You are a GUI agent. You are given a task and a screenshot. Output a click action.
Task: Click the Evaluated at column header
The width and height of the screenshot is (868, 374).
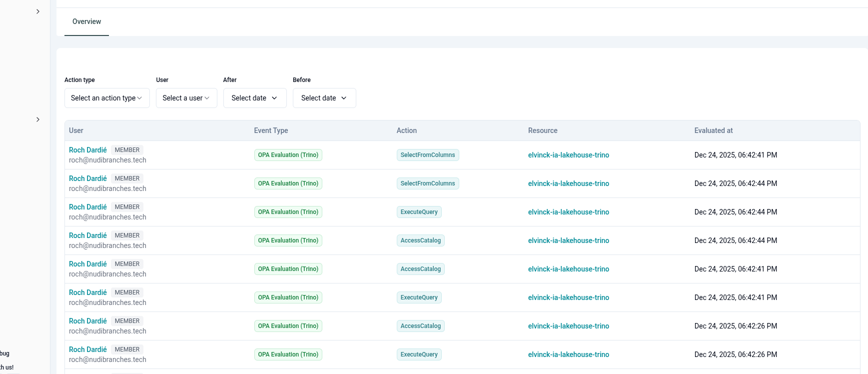713,130
